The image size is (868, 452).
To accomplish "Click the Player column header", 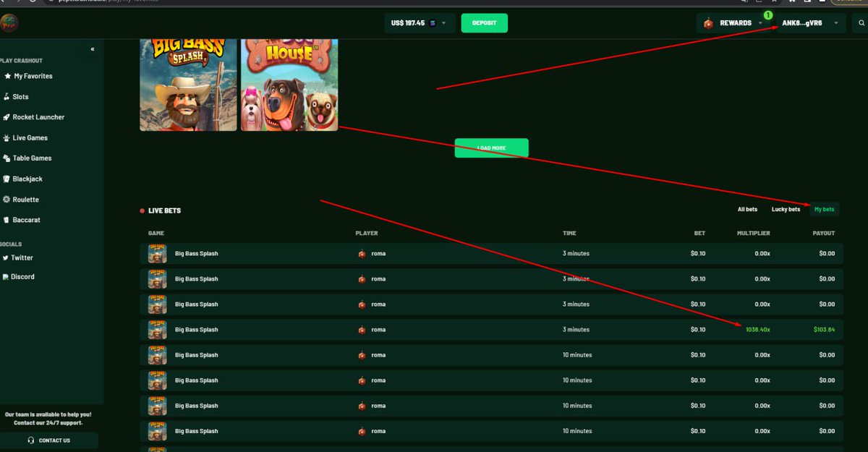I will click(367, 234).
